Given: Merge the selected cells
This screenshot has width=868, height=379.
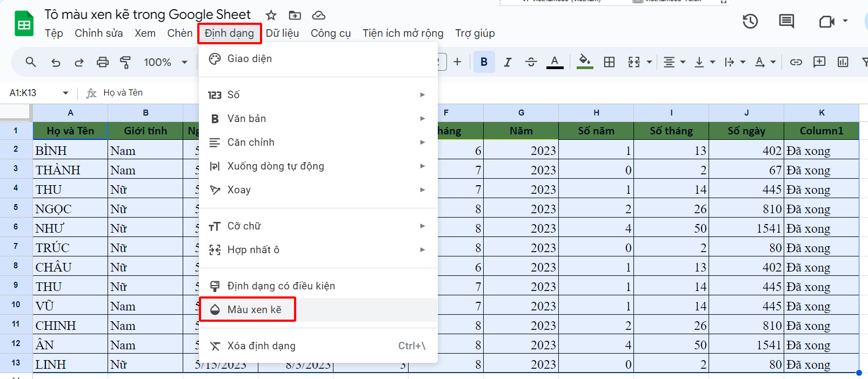Looking at the screenshot, I should (634, 62).
